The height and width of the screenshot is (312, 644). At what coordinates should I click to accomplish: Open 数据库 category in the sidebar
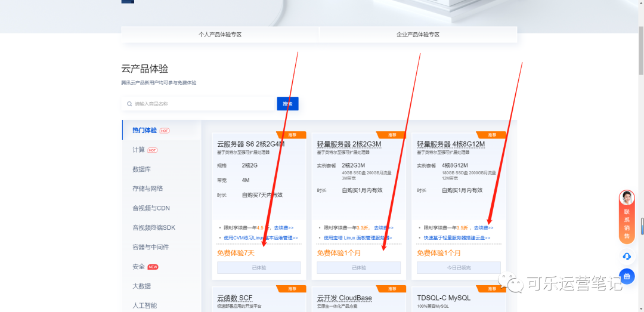pyautogui.click(x=142, y=169)
